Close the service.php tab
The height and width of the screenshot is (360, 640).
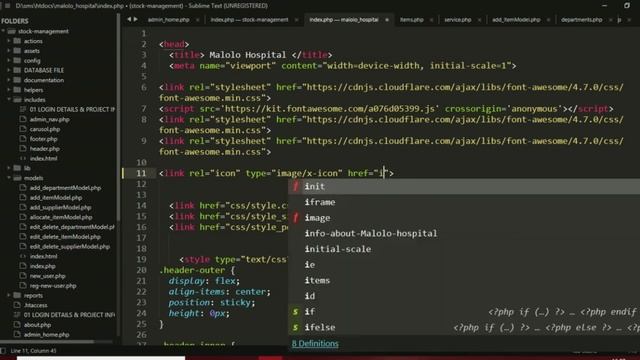[479, 20]
